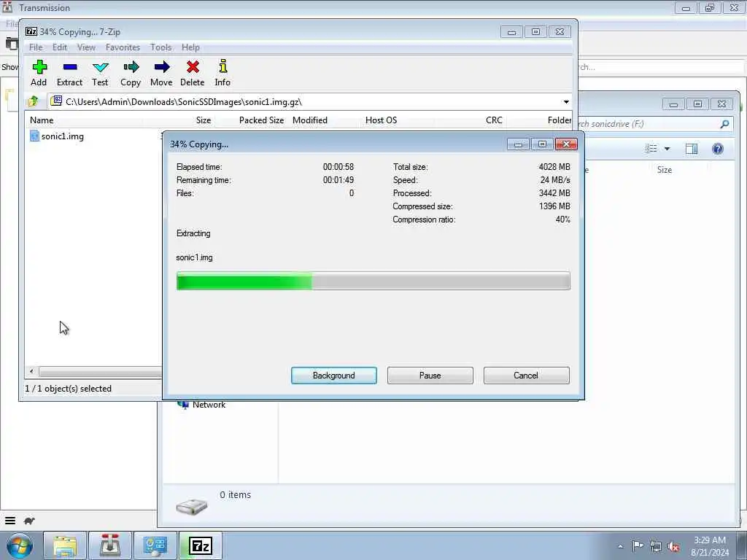Image resolution: width=747 pixels, height=560 pixels.
Task: Open Explorer help question mark icon
Action: [x=718, y=149]
